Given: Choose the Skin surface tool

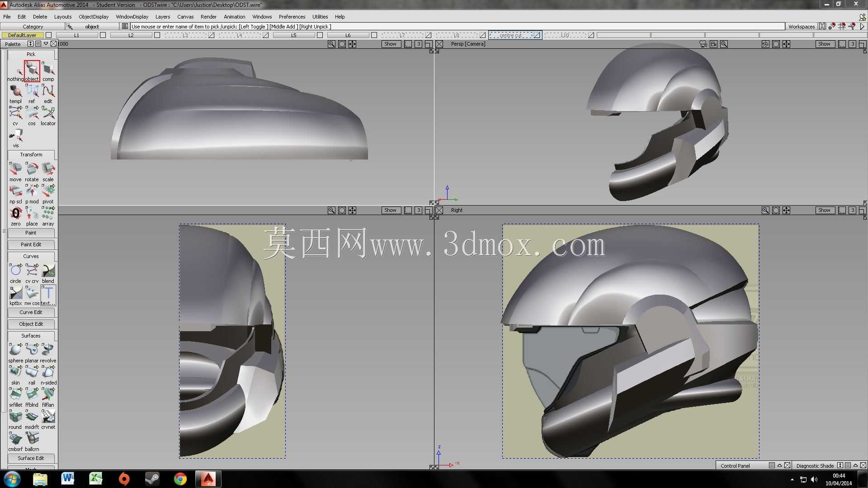Looking at the screenshot, I should point(15,375).
